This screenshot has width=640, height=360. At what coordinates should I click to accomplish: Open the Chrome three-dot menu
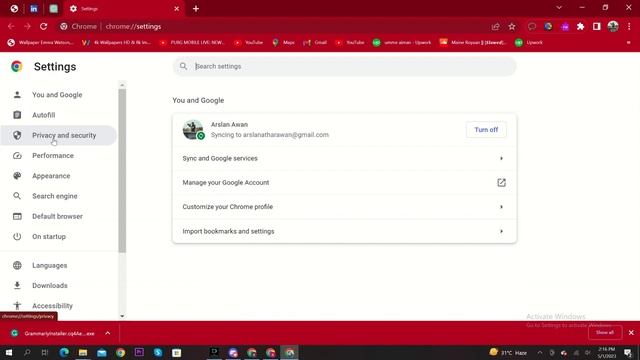[x=629, y=27]
